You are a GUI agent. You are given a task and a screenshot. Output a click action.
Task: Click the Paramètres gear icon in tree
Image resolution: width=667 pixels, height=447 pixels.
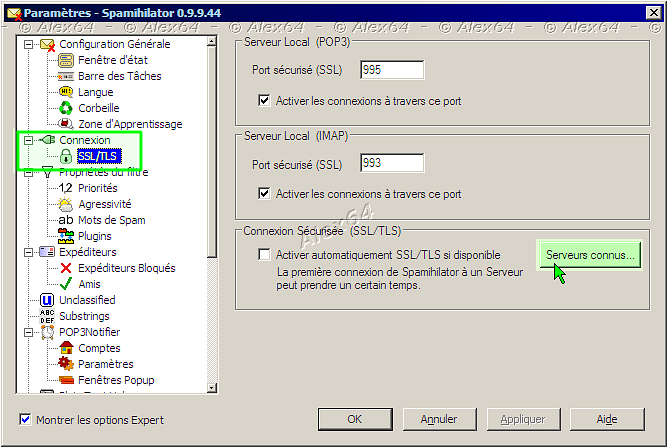pyautogui.click(x=66, y=364)
